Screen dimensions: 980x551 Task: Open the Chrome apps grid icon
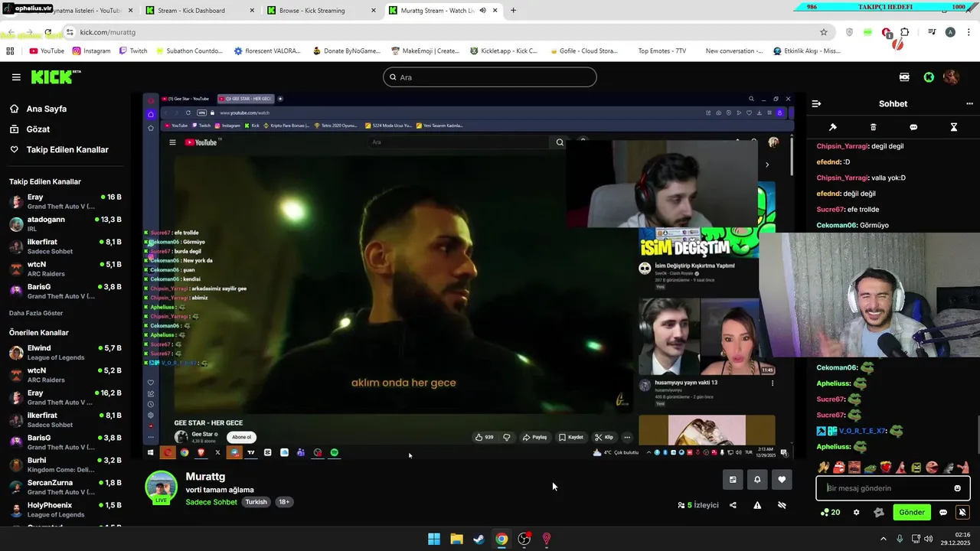(10, 51)
